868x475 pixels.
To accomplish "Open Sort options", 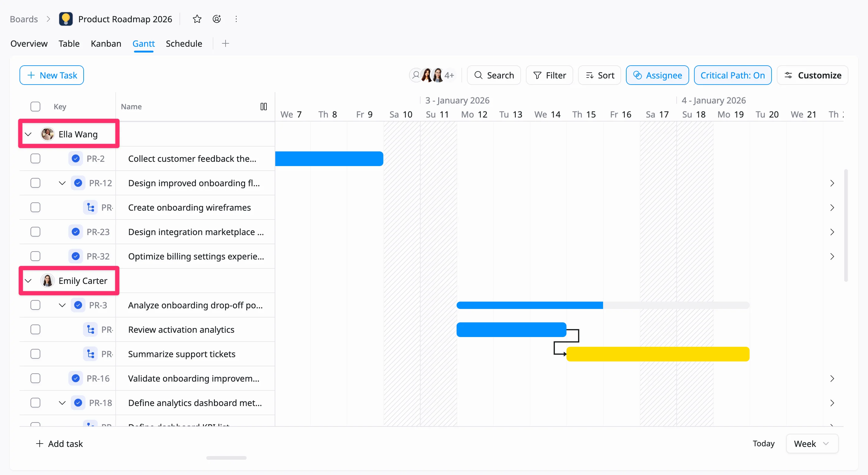I will click(x=599, y=75).
